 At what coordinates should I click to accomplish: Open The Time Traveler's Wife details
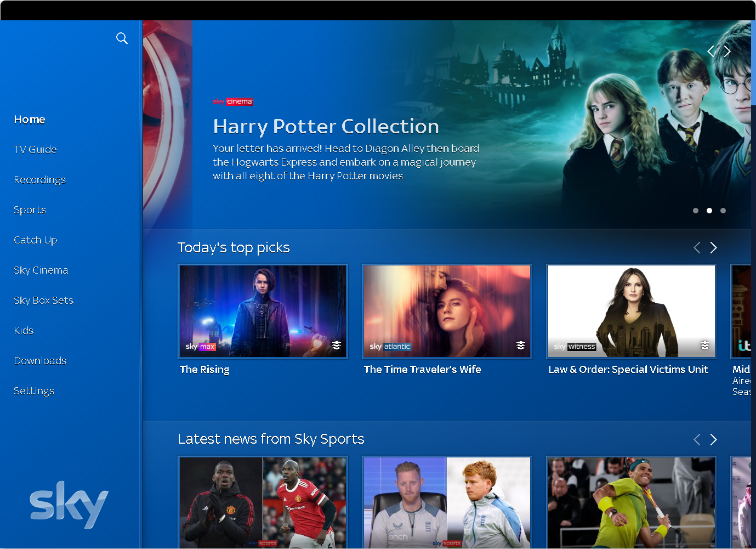(446, 311)
